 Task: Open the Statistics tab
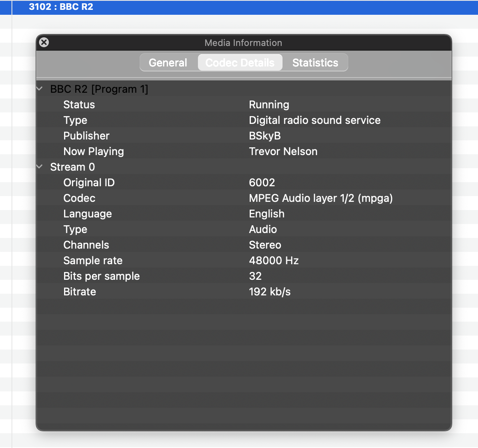pyautogui.click(x=315, y=63)
